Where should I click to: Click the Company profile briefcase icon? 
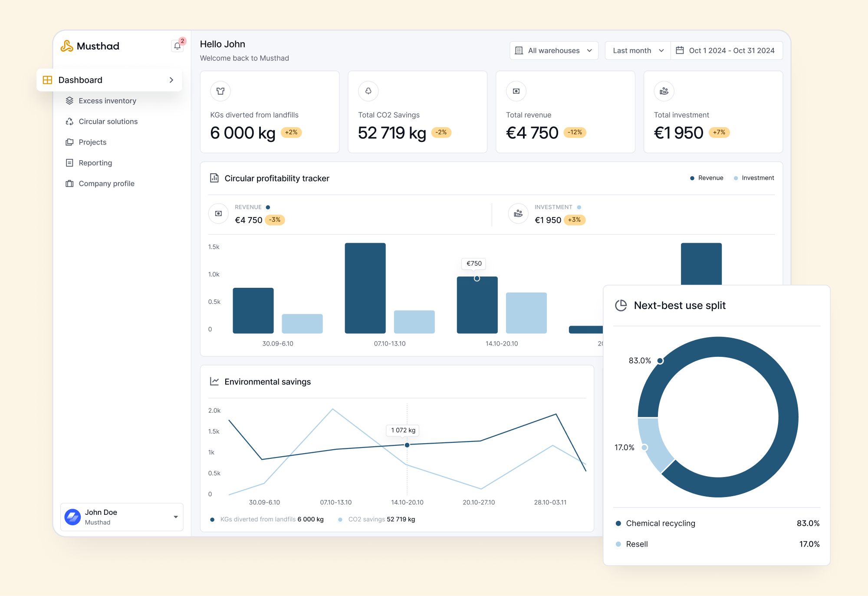[70, 183]
